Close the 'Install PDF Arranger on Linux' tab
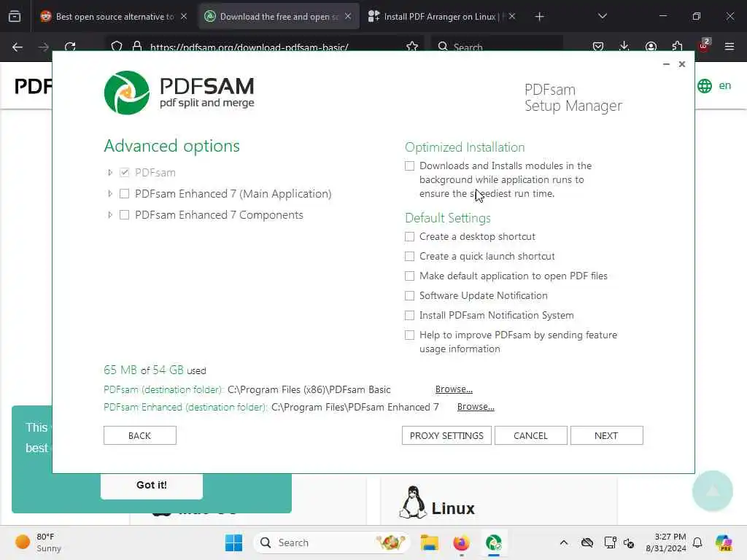 point(511,16)
